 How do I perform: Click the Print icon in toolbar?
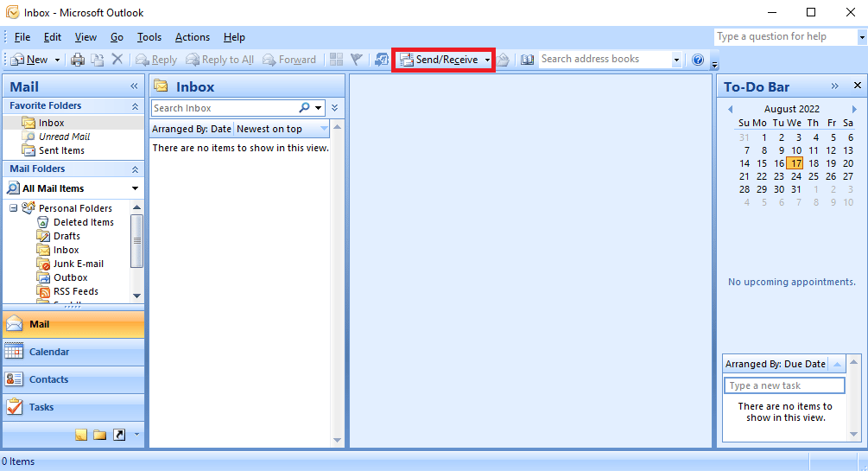[78, 60]
